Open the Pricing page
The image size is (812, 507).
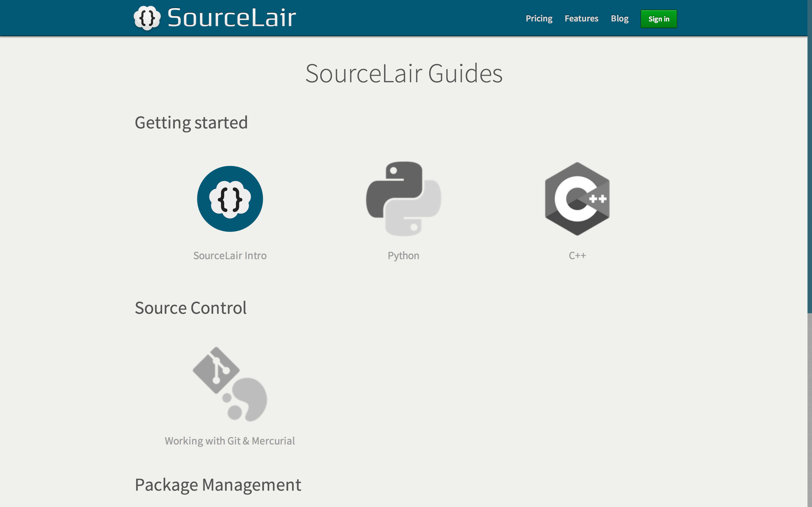click(539, 18)
